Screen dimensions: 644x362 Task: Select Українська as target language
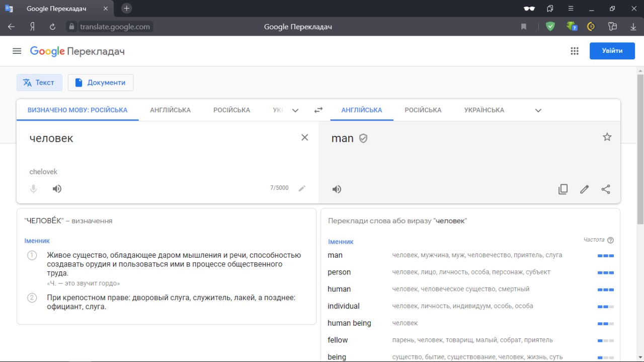484,110
